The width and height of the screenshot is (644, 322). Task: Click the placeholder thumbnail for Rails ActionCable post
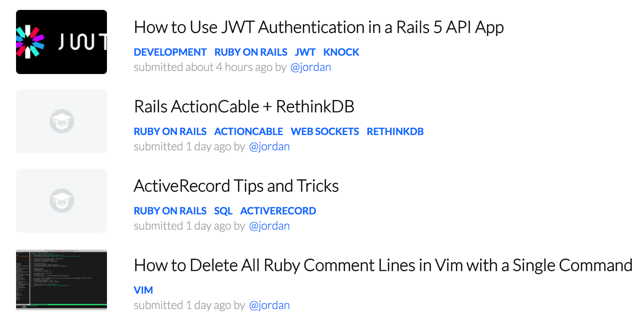pos(61,121)
